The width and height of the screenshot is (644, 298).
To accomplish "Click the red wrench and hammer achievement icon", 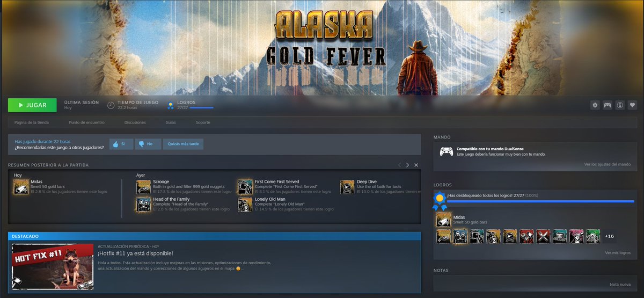I will click(x=526, y=236).
